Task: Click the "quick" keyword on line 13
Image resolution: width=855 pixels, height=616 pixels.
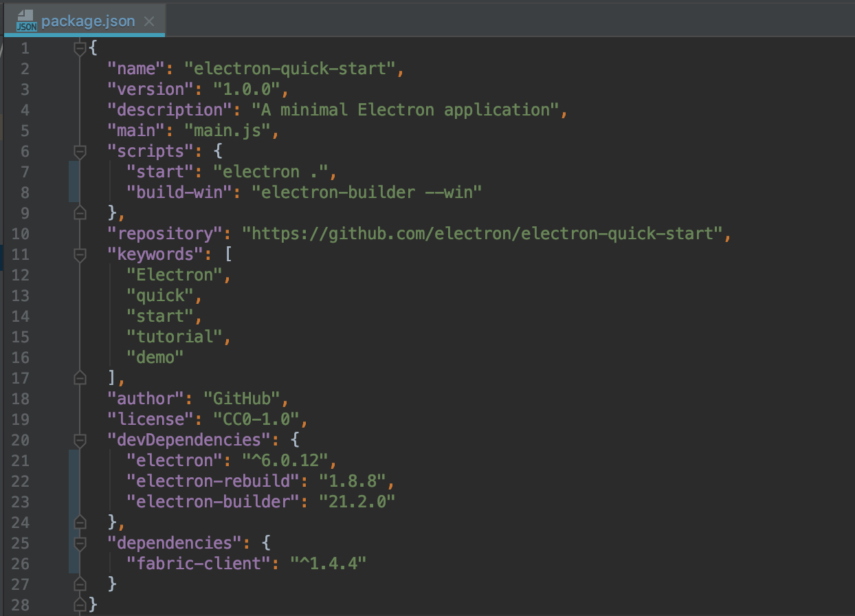Action: 161,296
